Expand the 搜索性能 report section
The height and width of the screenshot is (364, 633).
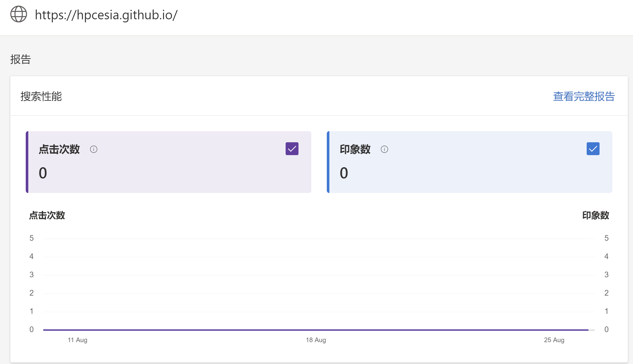[41, 97]
